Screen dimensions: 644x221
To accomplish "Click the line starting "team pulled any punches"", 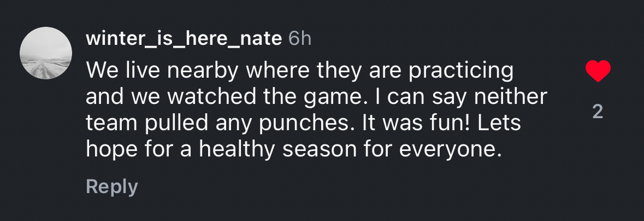I will [x=303, y=123].
